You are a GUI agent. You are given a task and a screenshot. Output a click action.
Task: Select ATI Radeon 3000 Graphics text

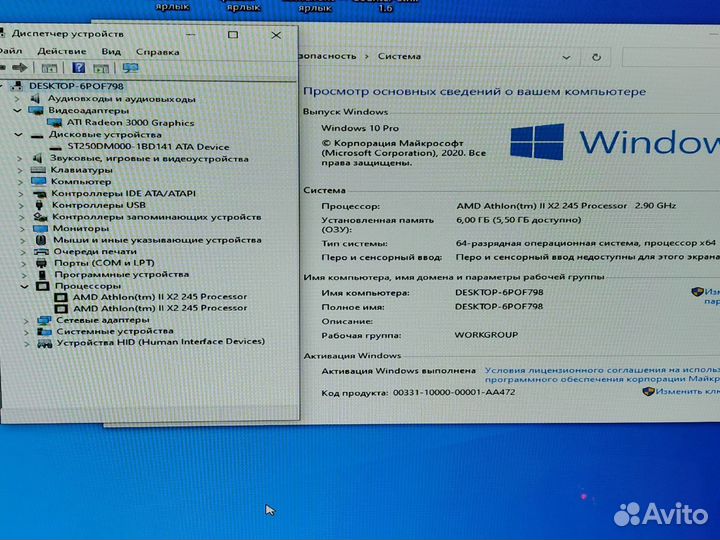(x=130, y=123)
